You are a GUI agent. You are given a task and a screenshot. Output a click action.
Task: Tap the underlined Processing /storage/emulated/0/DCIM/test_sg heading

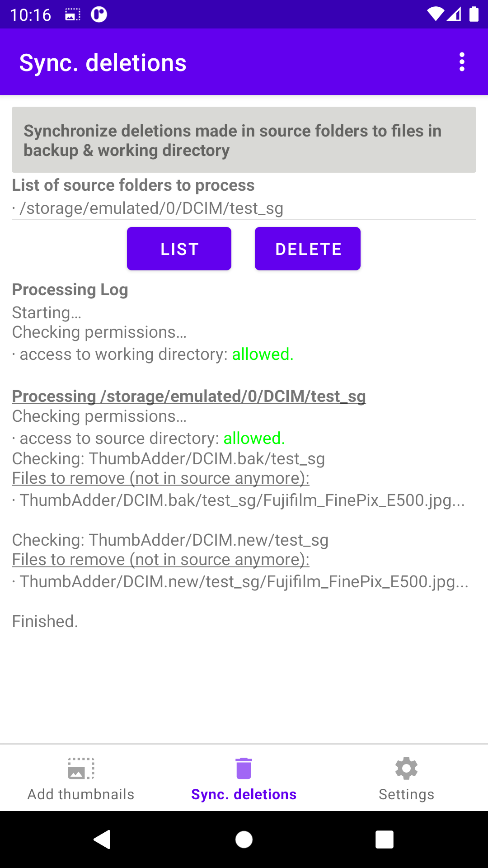[189, 396]
